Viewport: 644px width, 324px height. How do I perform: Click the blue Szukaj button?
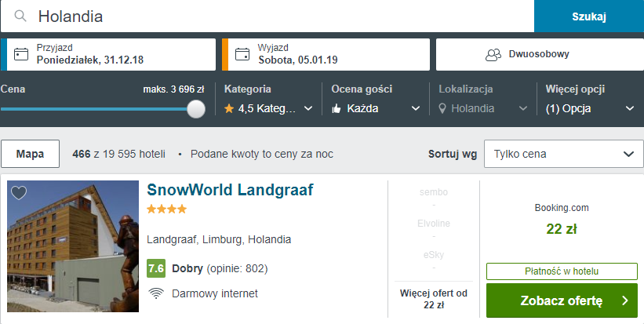tap(589, 16)
